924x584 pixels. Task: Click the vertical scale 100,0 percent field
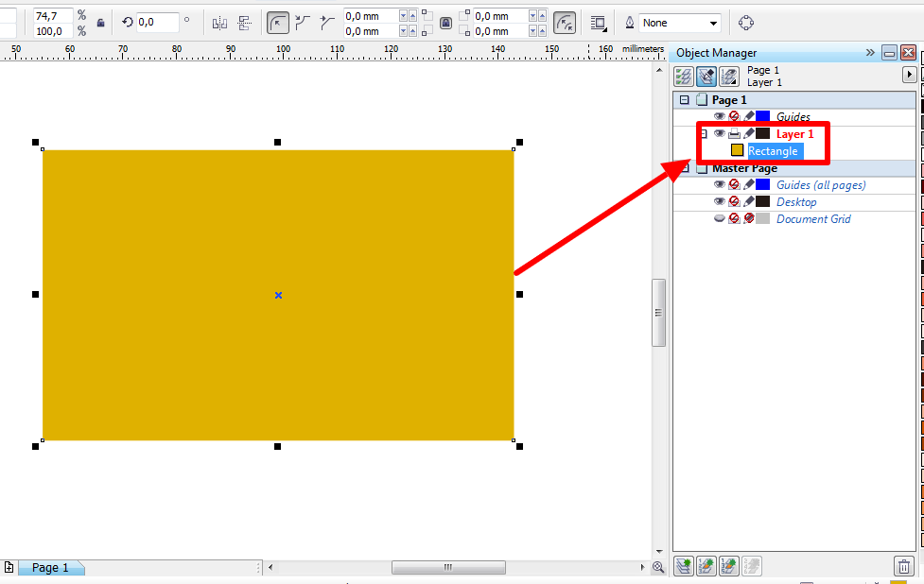pyautogui.click(x=53, y=31)
